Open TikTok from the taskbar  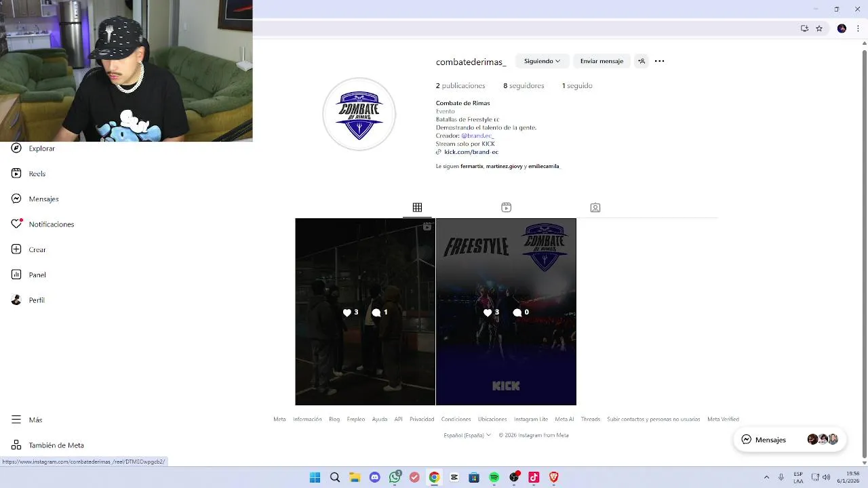(x=534, y=477)
